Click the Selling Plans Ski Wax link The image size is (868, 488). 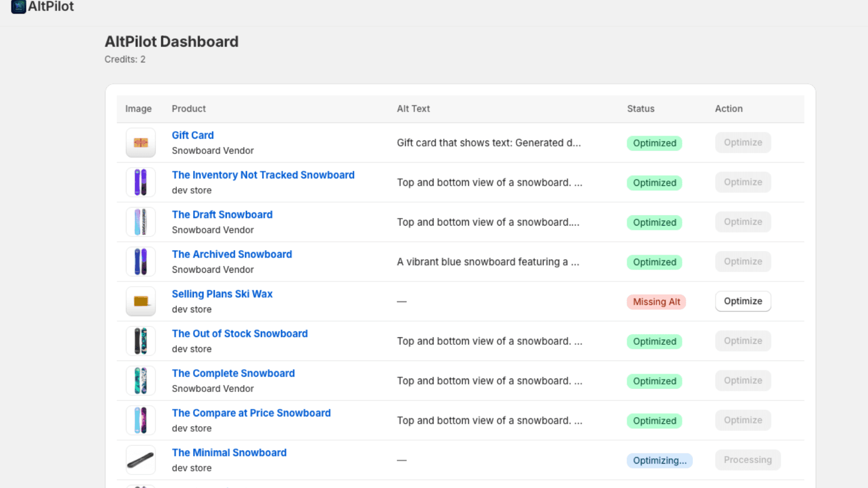click(222, 293)
